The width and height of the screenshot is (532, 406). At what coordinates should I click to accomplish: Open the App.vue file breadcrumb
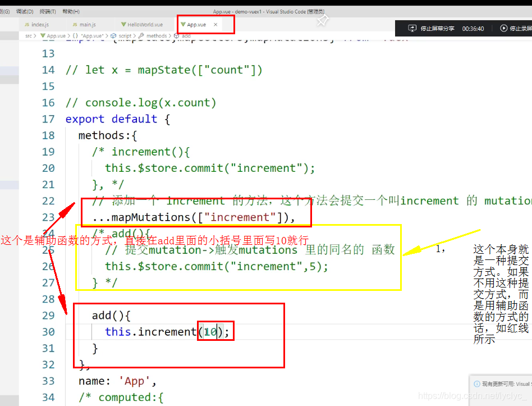(x=56, y=35)
